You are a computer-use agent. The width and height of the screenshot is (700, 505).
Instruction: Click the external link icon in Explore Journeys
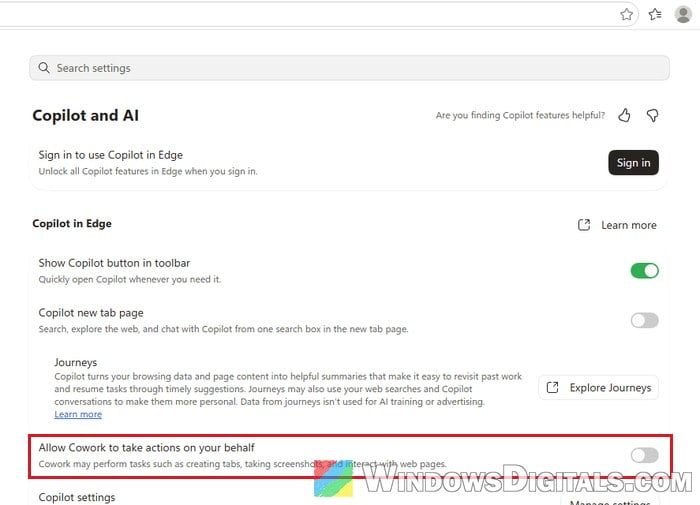point(553,388)
